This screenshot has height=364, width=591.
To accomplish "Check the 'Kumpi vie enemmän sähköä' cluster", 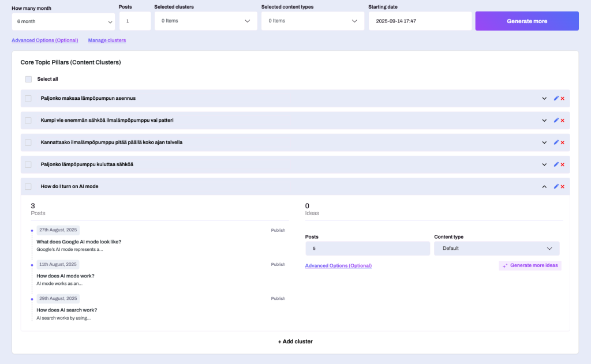I will [28, 121].
